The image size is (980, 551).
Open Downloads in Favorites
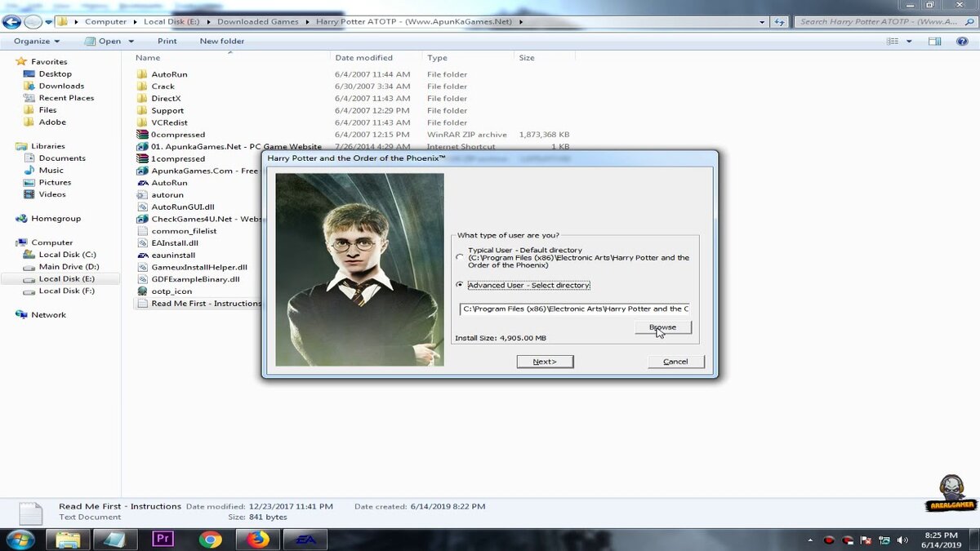[x=61, y=86]
